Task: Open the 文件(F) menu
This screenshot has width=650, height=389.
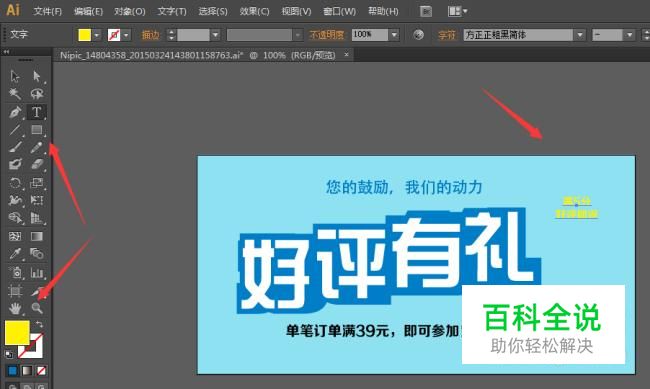Action: pos(47,11)
